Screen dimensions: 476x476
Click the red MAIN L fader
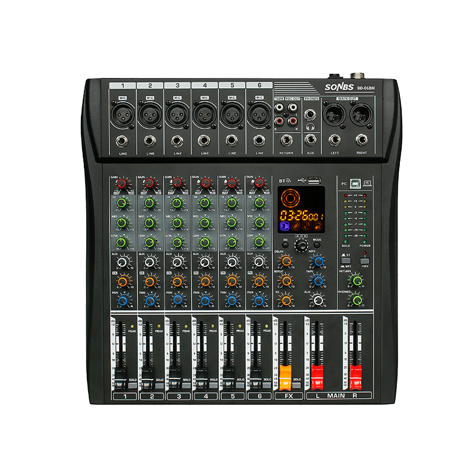point(318,375)
